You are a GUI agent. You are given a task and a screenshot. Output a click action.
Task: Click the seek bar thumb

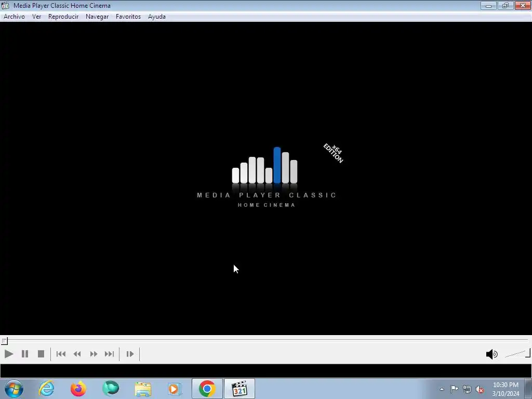pyautogui.click(x=4, y=341)
